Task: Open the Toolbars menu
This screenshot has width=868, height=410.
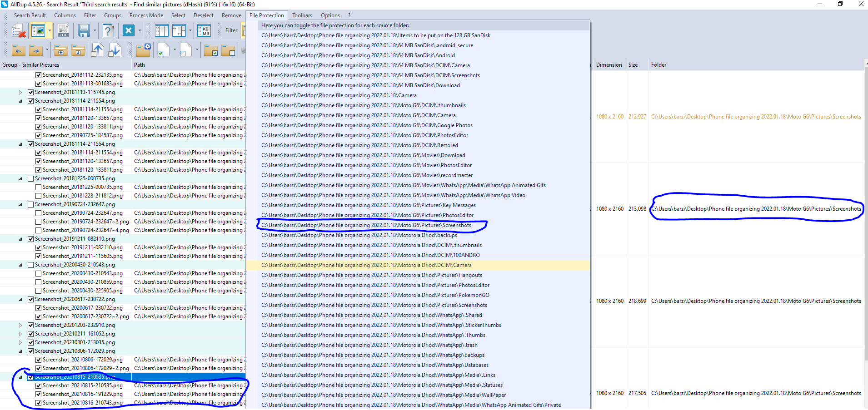Action: pyautogui.click(x=302, y=15)
